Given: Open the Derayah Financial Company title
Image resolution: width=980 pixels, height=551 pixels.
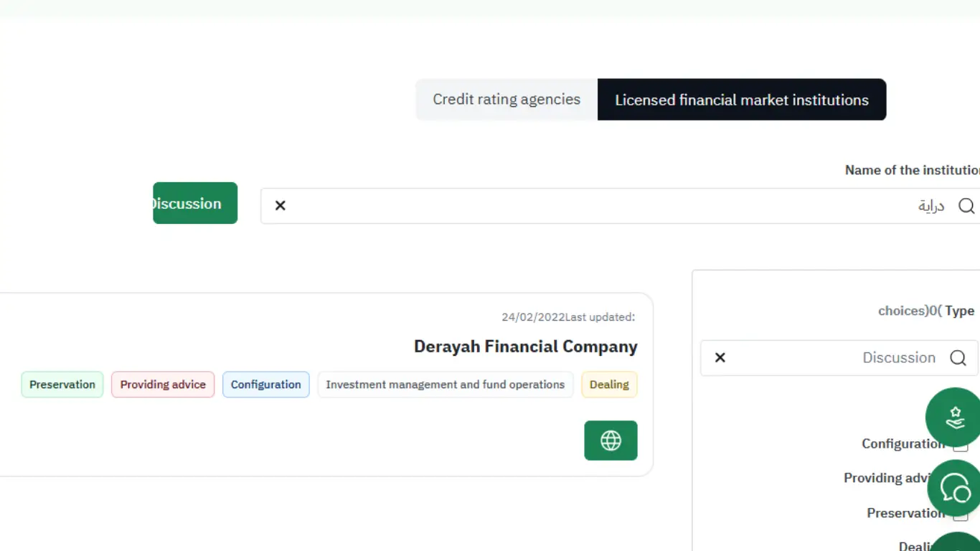Looking at the screenshot, I should point(526,347).
